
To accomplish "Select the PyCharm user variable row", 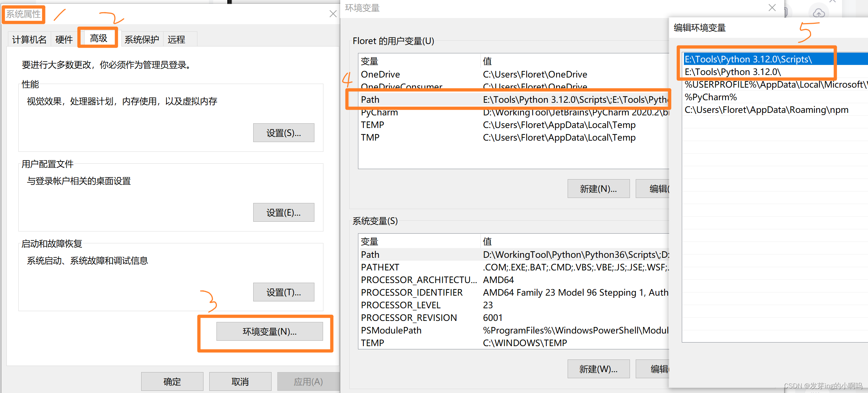I will point(514,112).
